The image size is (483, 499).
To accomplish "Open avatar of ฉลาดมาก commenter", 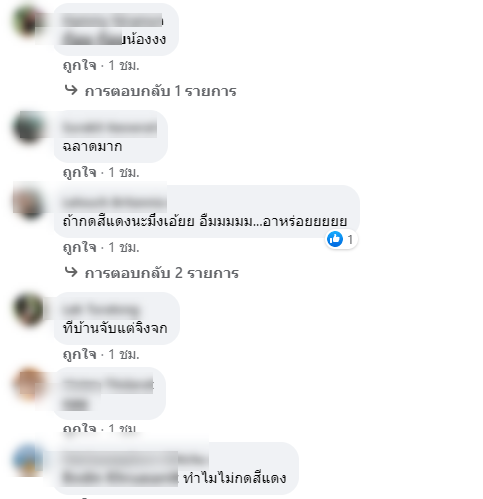I will click(29, 129).
